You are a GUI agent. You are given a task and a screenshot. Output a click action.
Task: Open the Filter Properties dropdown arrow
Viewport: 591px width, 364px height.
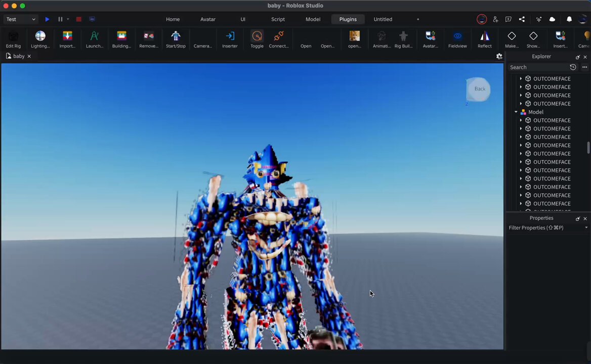586,227
